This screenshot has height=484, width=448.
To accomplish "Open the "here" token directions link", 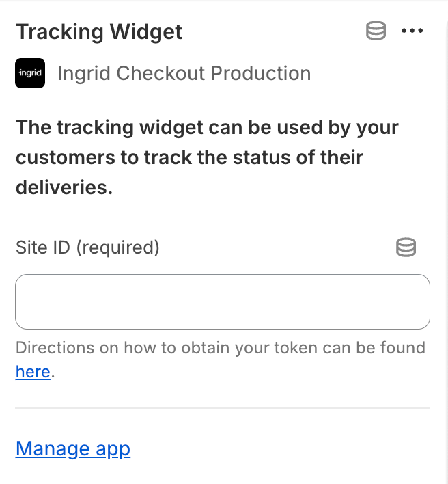I will 33,372.
